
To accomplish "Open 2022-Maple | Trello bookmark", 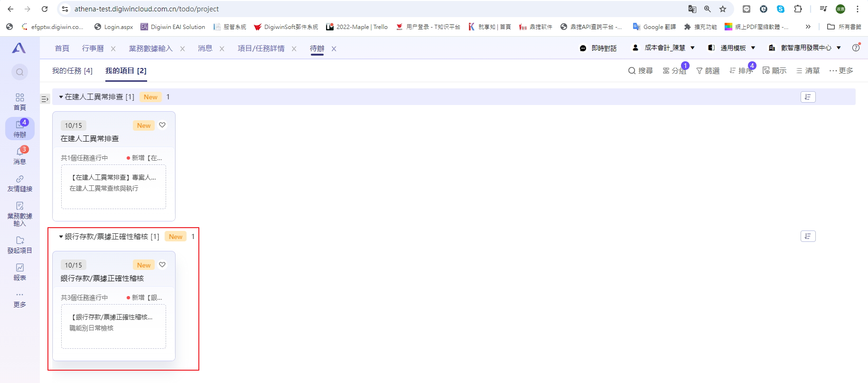I will [x=357, y=27].
